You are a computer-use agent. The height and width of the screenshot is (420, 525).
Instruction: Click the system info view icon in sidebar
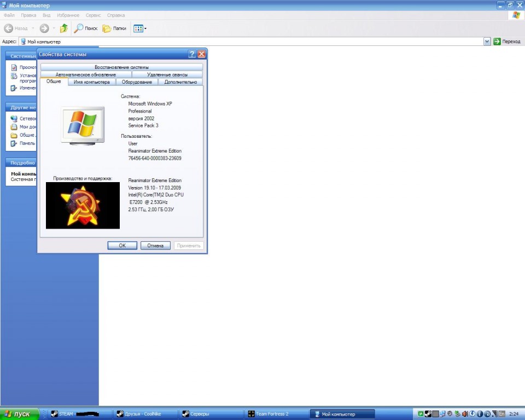[x=14, y=68]
